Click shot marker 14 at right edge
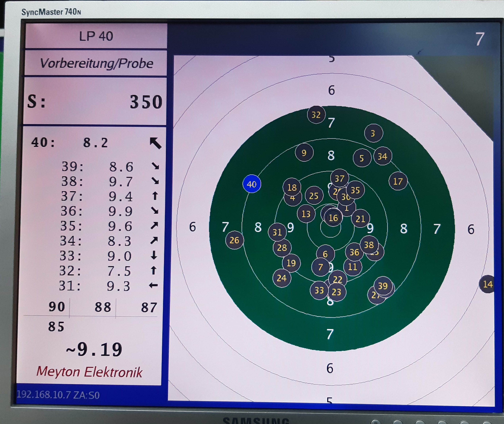Image resolution: width=504 pixels, height=424 pixels. (x=487, y=284)
